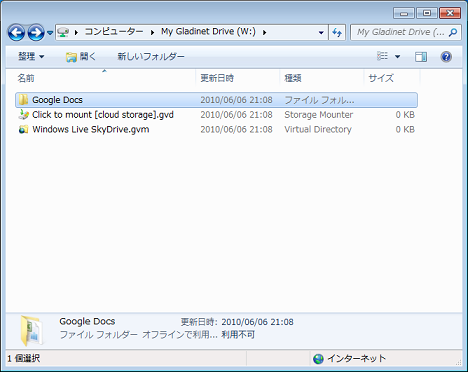This screenshot has height=372, width=468.
Task: Expand the arrow after コンピューター breadcrumb
Action: click(x=152, y=32)
